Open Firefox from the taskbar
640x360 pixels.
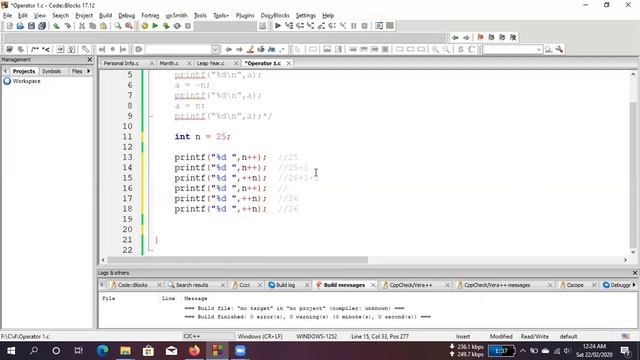[x=194, y=351]
